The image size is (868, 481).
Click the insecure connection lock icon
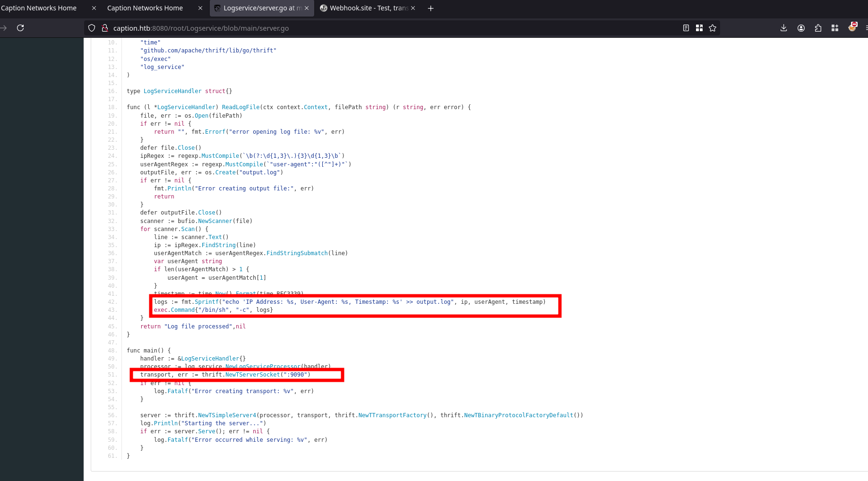tap(105, 28)
